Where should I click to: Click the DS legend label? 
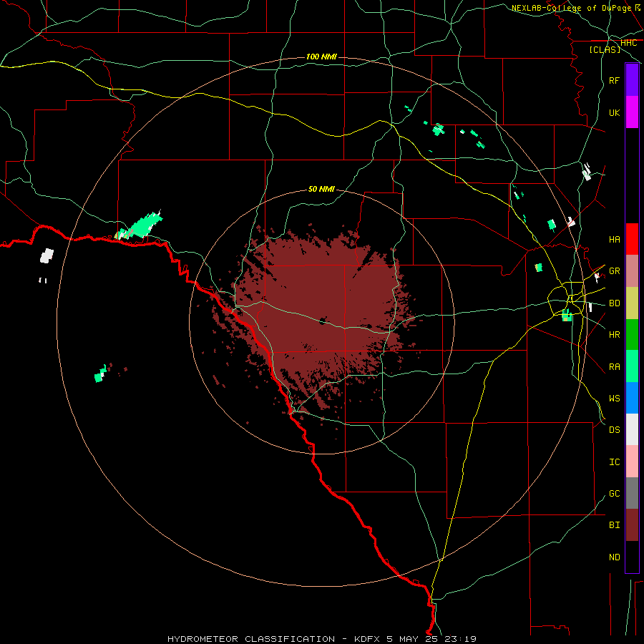coord(614,429)
